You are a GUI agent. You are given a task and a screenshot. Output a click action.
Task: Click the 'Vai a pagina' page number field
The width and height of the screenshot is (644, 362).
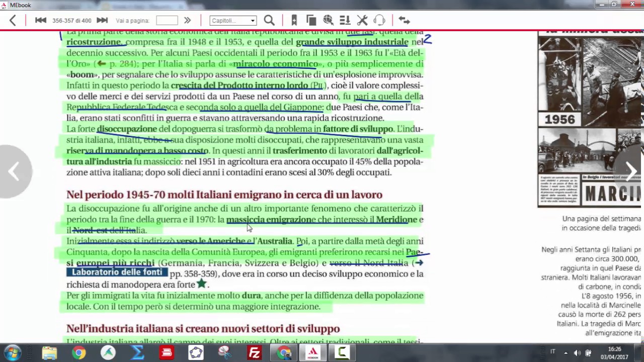click(x=167, y=20)
